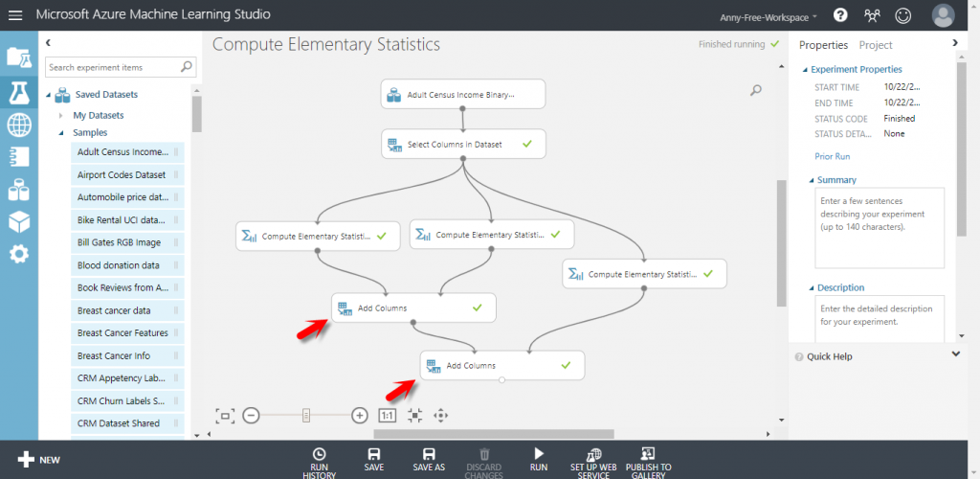
Task: Select the rightmost Compute Elementary Statistics module
Action: (644, 274)
